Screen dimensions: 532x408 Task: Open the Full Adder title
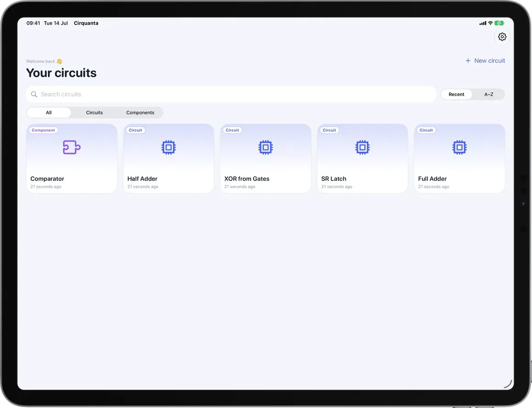tap(432, 179)
